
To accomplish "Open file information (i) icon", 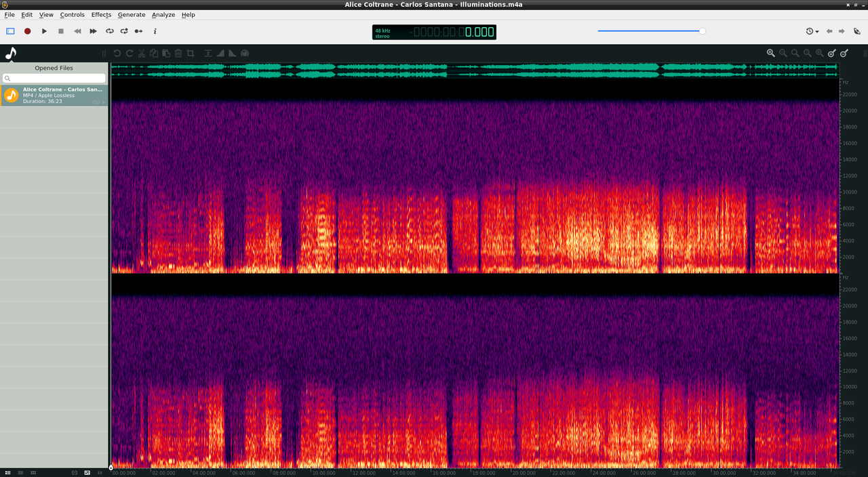I will pos(155,31).
